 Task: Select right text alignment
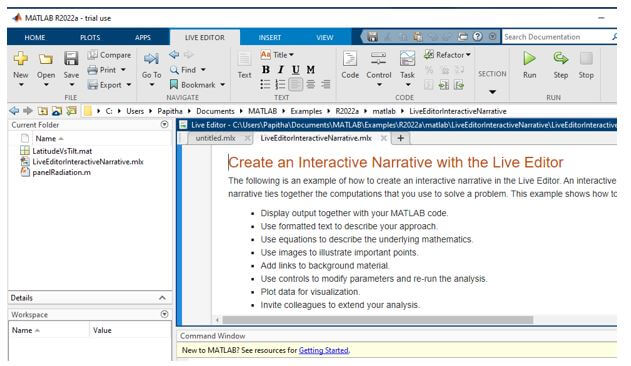tap(326, 84)
